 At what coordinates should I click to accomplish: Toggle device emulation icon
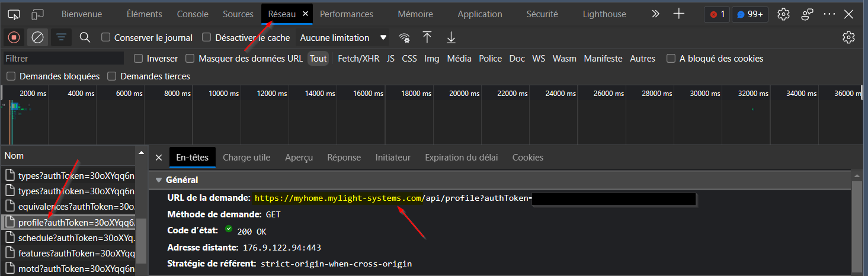[x=37, y=14]
